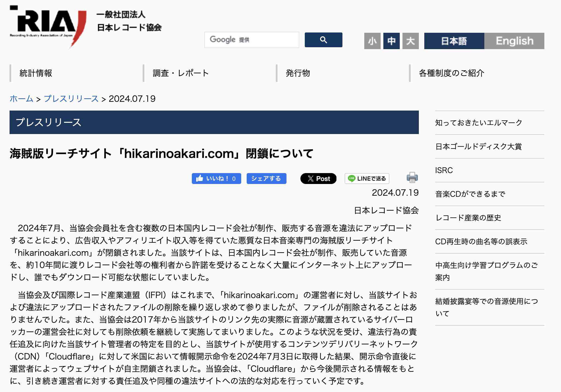561x392 pixels.
Task: Click the blue search magnifier button
Action: click(x=323, y=40)
